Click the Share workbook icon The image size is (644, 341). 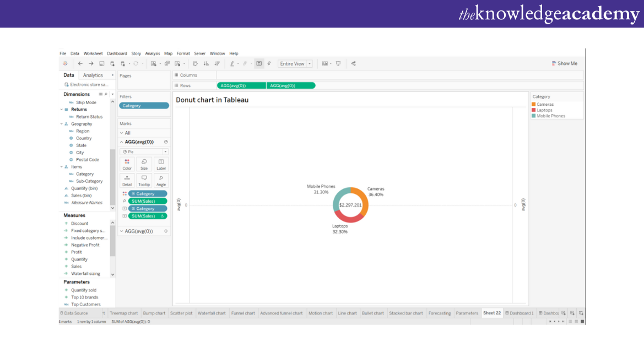pos(353,64)
